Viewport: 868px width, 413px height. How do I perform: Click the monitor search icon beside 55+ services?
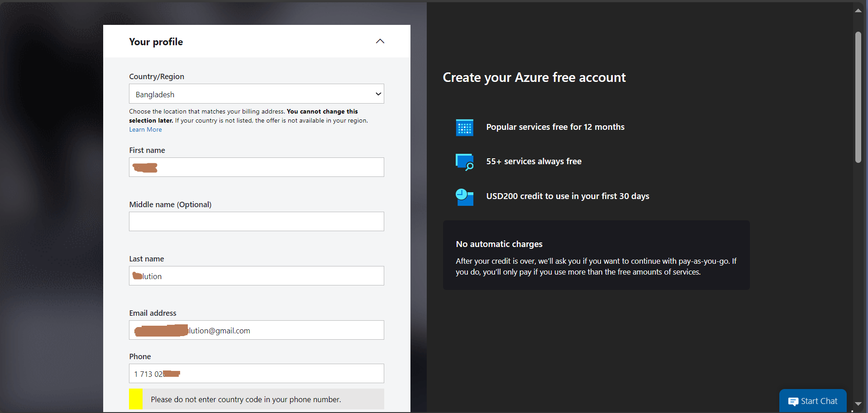tap(464, 161)
